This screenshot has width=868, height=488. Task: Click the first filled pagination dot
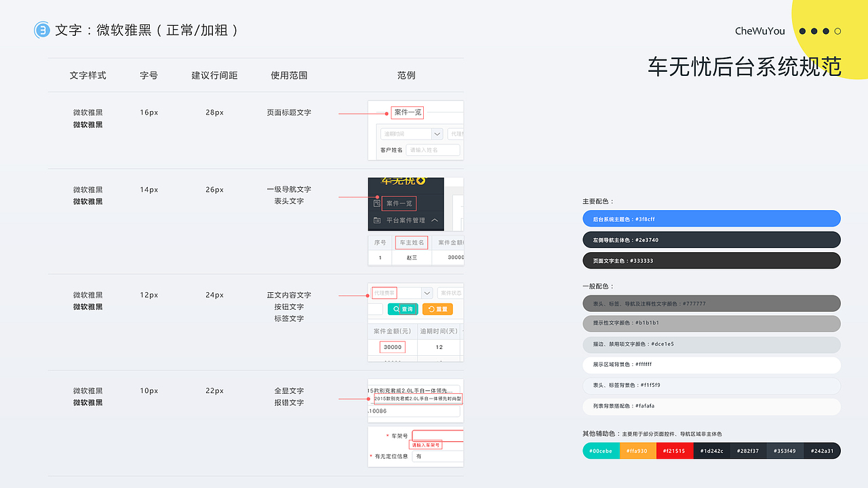(x=803, y=31)
